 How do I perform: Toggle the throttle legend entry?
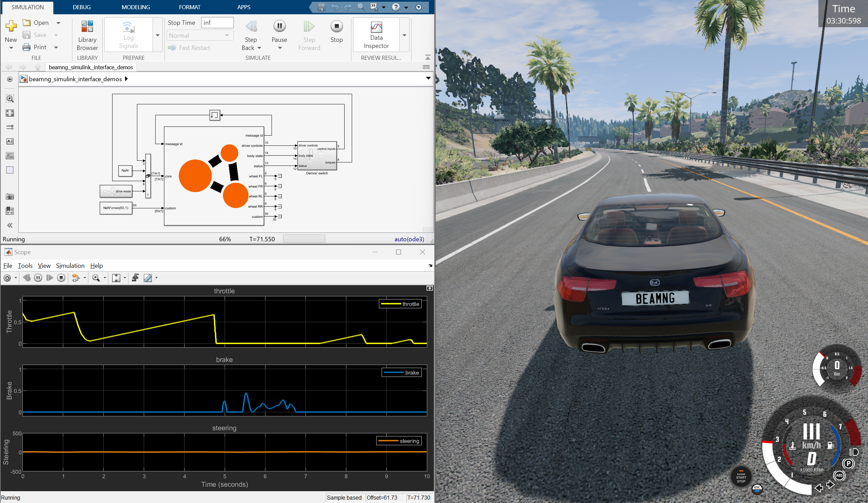(x=400, y=304)
